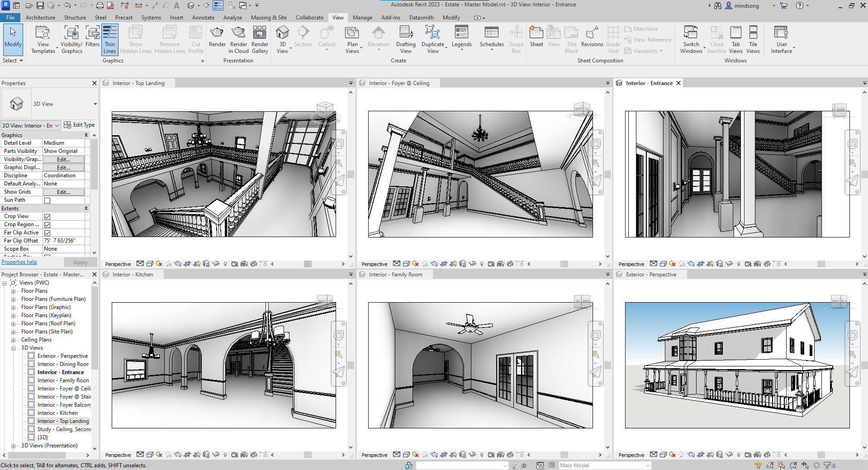Open the Properties help link
The image size is (868, 470).
pos(19,261)
